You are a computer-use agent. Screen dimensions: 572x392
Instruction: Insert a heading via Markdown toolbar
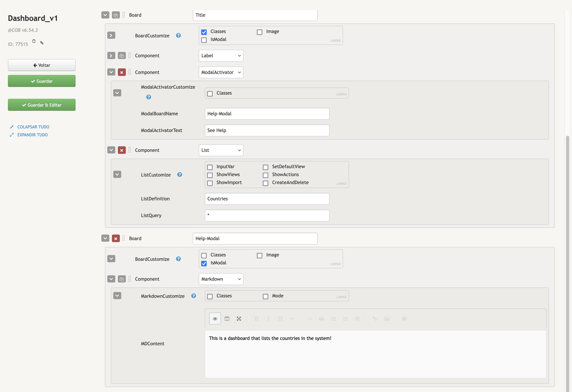(x=280, y=318)
